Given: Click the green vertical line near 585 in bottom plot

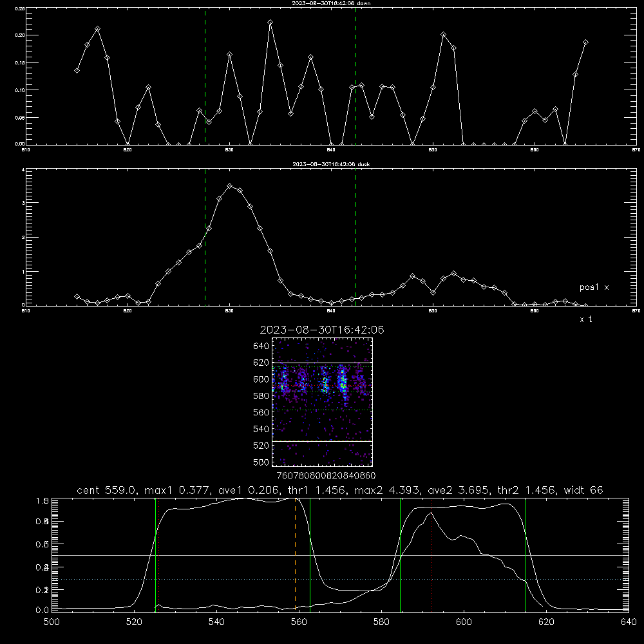Looking at the screenshot, I should pos(400,554).
